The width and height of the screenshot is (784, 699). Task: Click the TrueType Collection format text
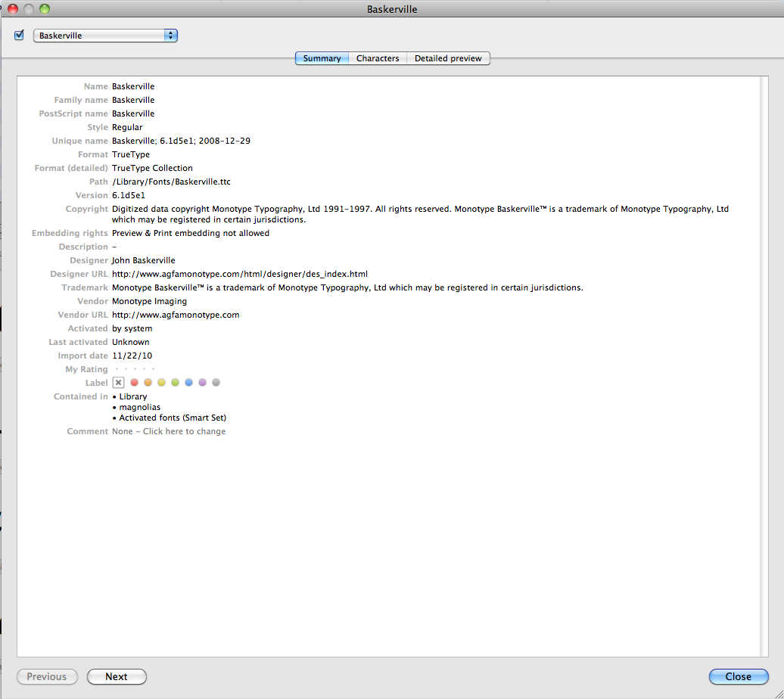pos(152,169)
